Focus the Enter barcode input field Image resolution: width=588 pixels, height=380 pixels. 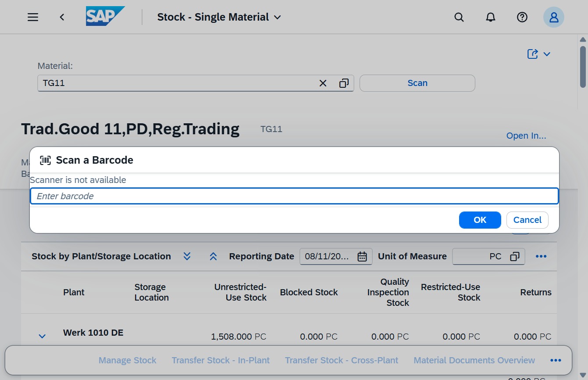point(294,196)
